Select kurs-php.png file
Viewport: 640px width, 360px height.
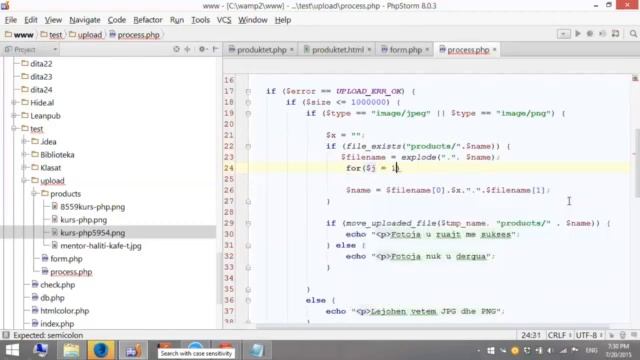[x=79, y=220]
